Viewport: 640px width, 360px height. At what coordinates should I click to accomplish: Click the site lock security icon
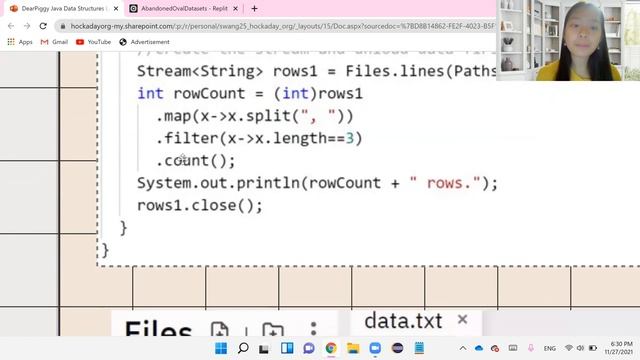tap(62, 26)
